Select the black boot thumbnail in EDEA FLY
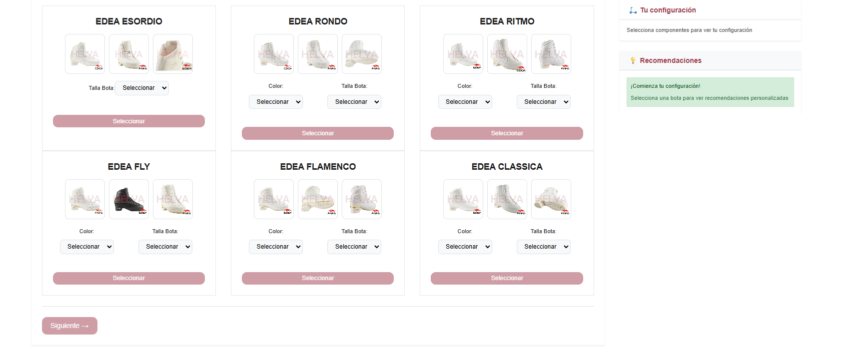Viewport: 868px width, 356px height. [x=128, y=199]
